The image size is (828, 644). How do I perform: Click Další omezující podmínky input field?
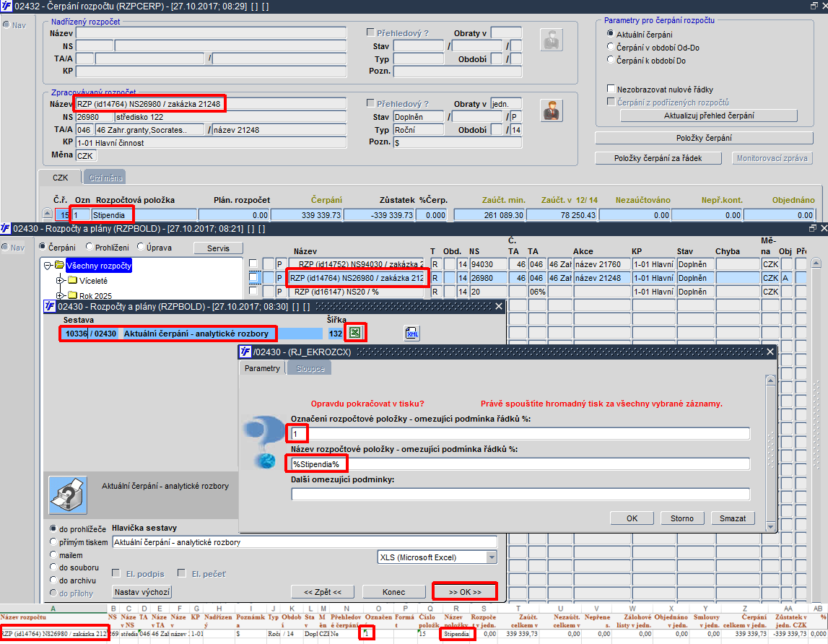point(520,495)
